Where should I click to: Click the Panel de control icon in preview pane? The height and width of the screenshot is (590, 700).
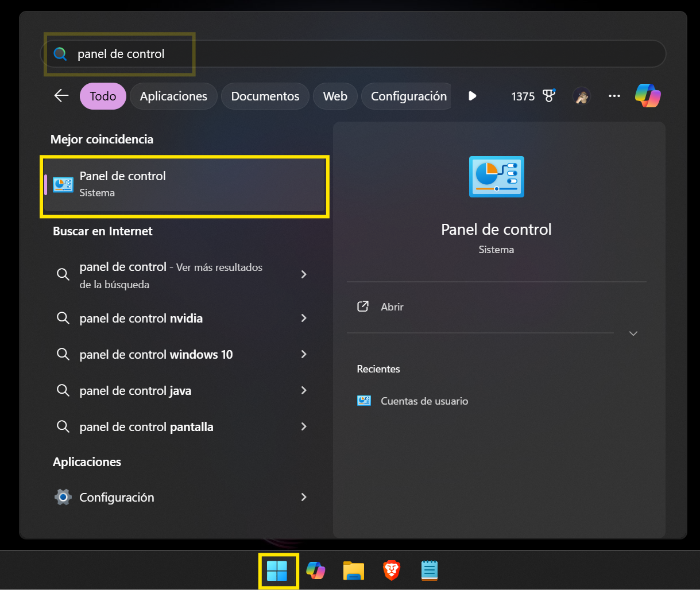pos(496,177)
